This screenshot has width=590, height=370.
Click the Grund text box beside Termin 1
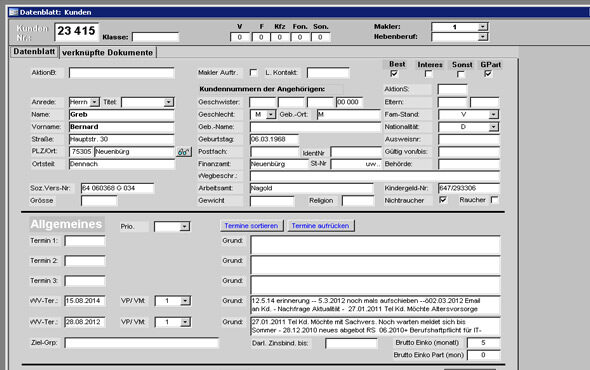coord(375,245)
